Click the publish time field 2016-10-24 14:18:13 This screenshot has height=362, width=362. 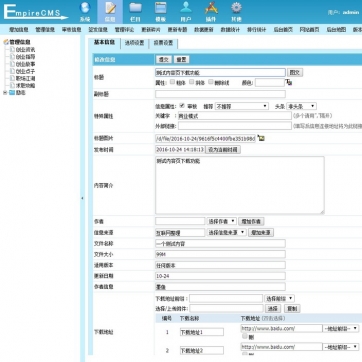pyautogui.click(x=180, y=150)
